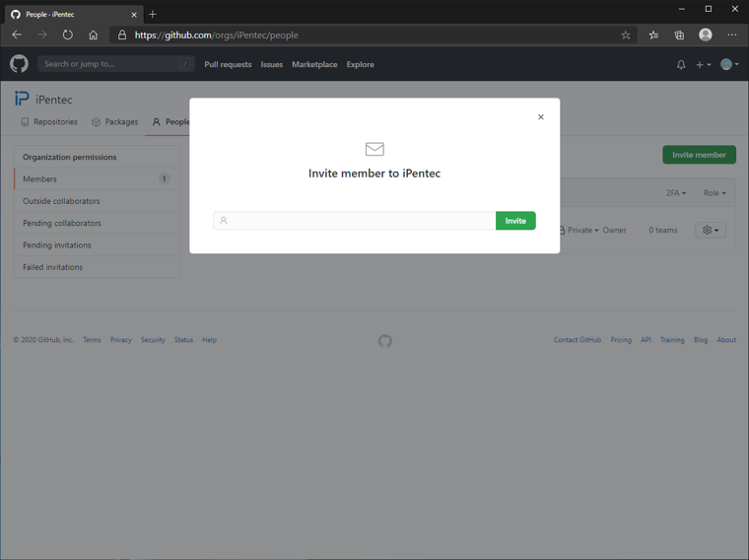
Task: Open a new browser tab
Action: coord(153,15)
